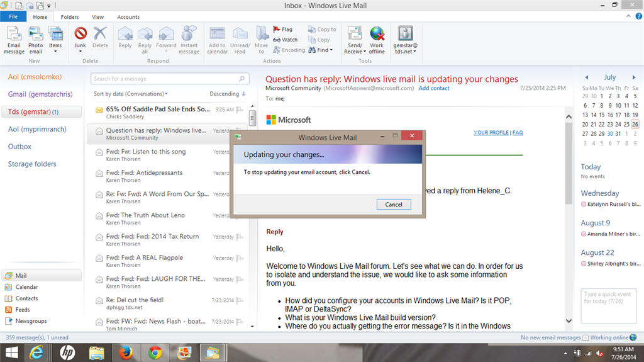Open FAQ link in message
644x362 pixels.
coord(518,132)
